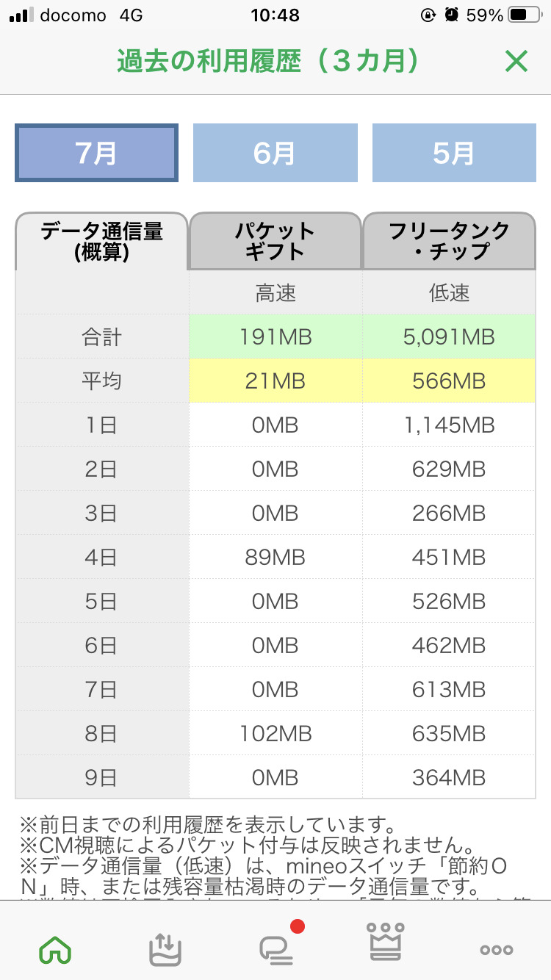This screenshot has height=980, width=551.
Task: Tap the 1日 low-speed 1,145MB value
Action: 449,425
